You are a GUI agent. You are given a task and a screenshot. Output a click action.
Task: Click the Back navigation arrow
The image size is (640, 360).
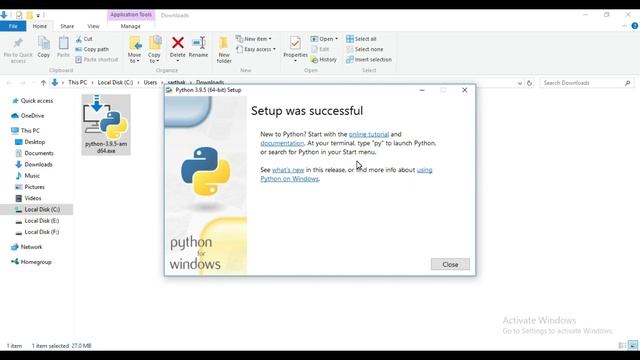coord(9,83)
